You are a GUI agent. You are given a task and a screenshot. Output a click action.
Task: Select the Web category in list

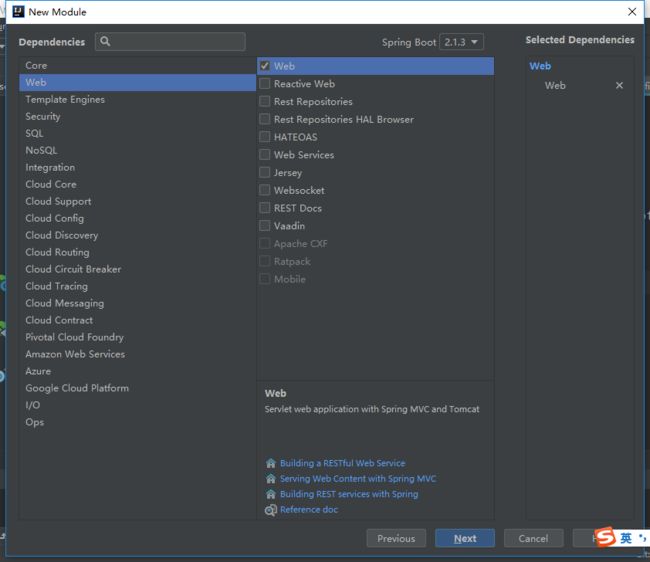click(137, 82)
